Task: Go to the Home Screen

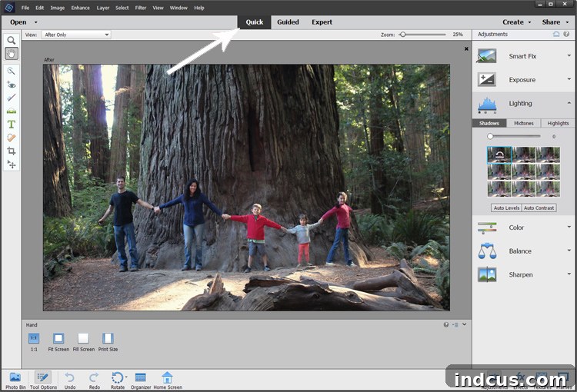Action: point(168,380)
